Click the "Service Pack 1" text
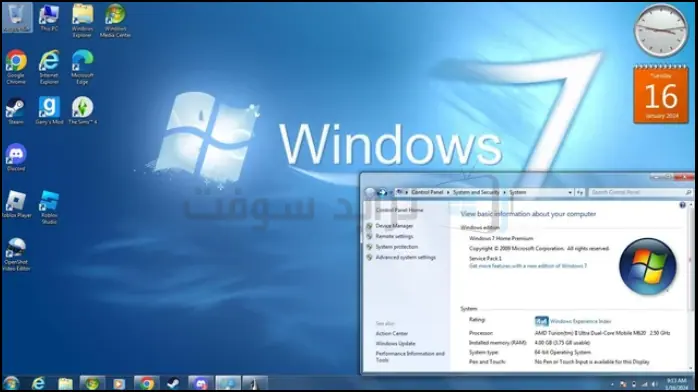698x392 pixels. [x=485, y=258]
